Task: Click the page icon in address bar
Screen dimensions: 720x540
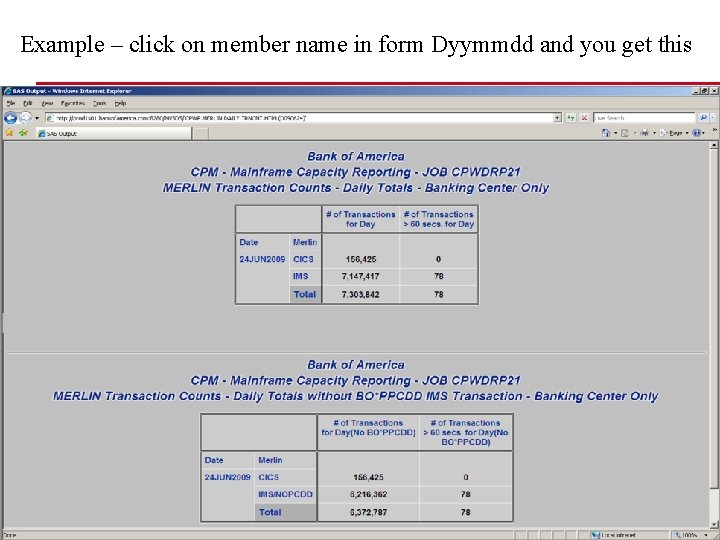Action: (x=50, y=118)
